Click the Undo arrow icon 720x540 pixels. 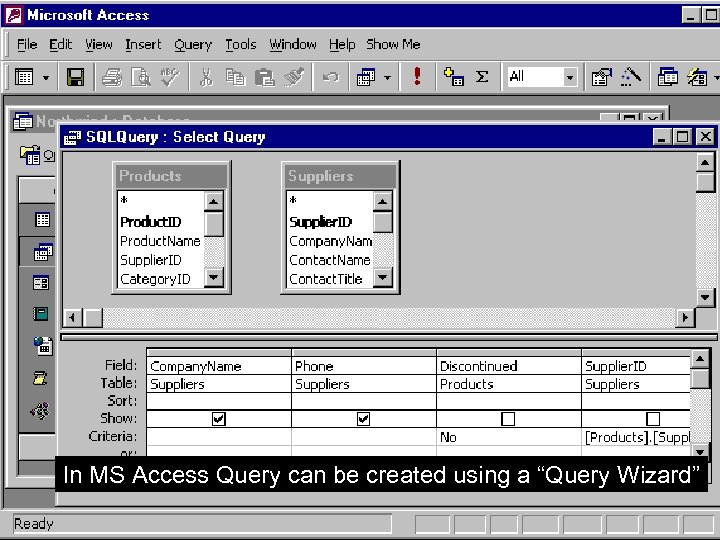pyautogui.click(x=330, y=77)
